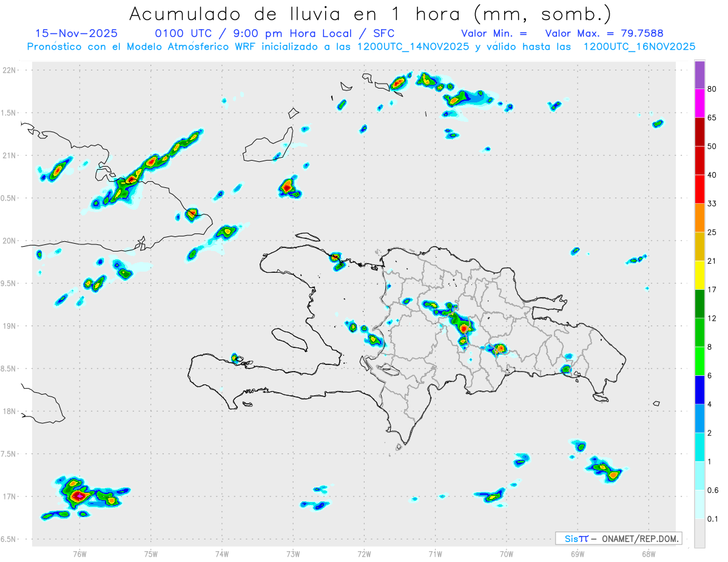The height and width of the screenshot is (562, 728).
Task: Click the legend label '33'
Action: click(712, 204)
